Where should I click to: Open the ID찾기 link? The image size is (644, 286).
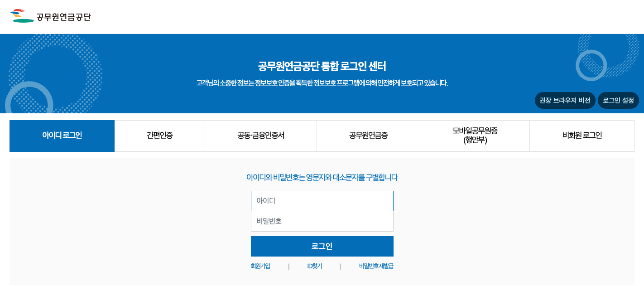click(314, 266)
